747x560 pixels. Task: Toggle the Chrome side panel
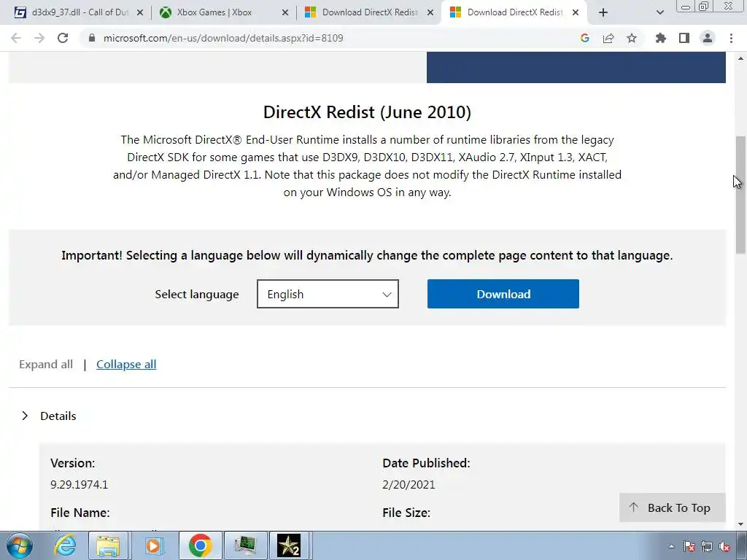684,38
